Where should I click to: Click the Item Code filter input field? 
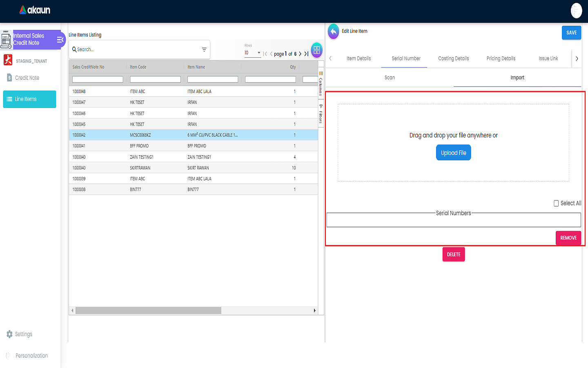(155, 79)
